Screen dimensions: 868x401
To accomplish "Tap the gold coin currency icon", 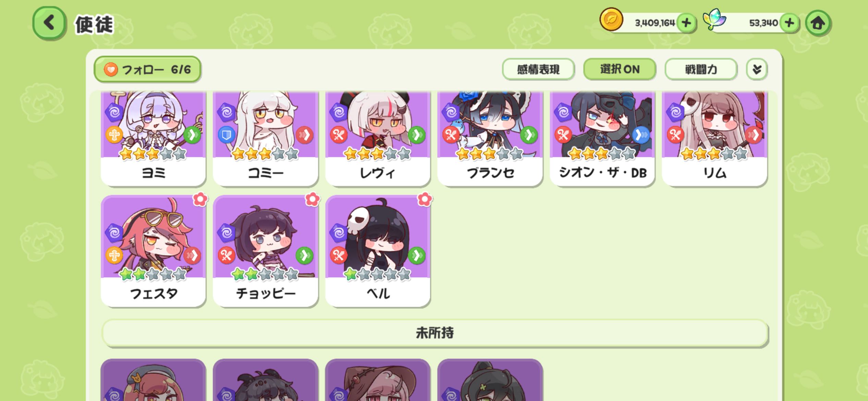I will pos(611,20).
